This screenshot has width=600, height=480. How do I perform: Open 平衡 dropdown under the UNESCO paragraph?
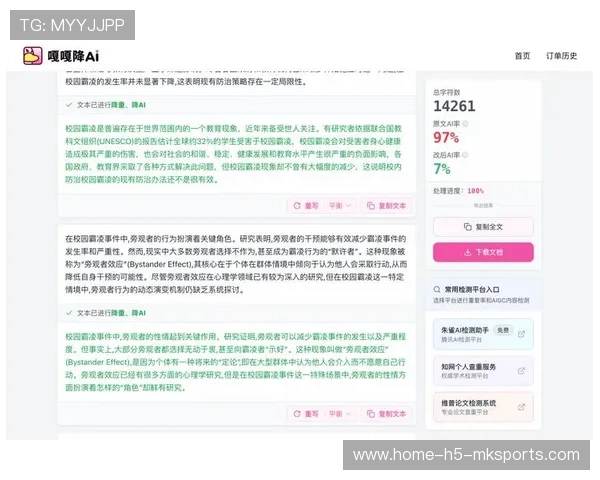pyautogui.click(x=340, y=206)
